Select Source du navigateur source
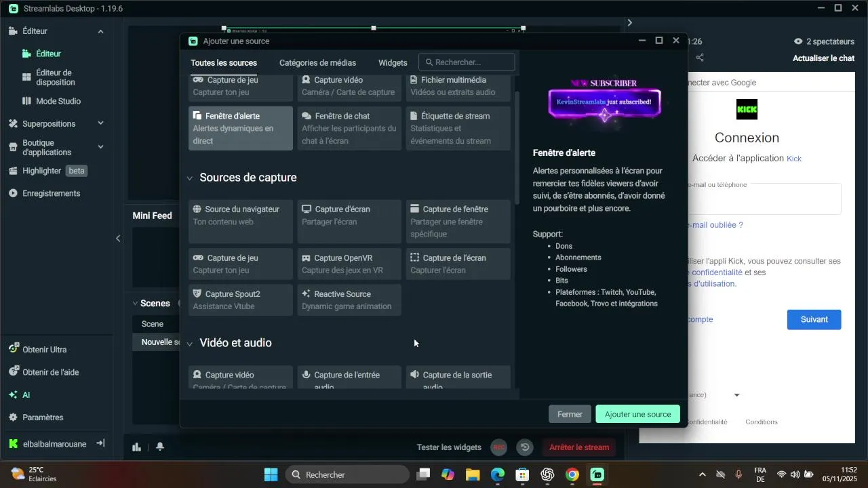This screenshot has height=488, width=868. tap(241, 221)
